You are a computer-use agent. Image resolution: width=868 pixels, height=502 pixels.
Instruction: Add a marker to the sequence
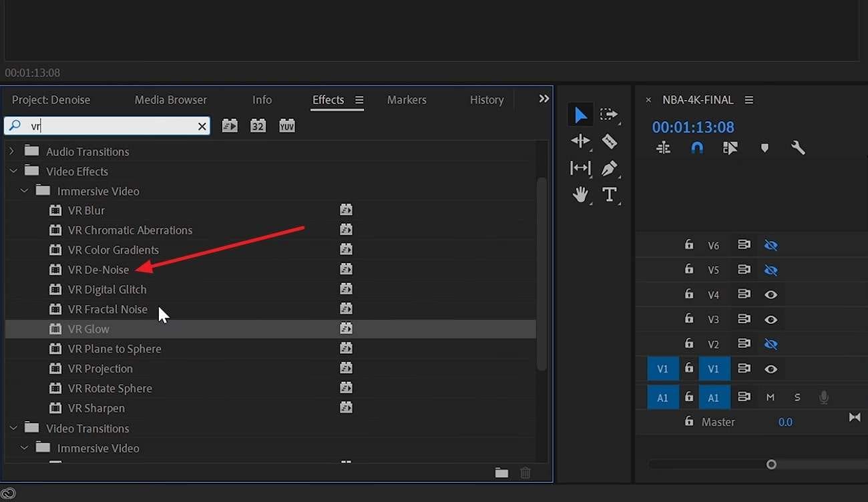coord(765,148)
